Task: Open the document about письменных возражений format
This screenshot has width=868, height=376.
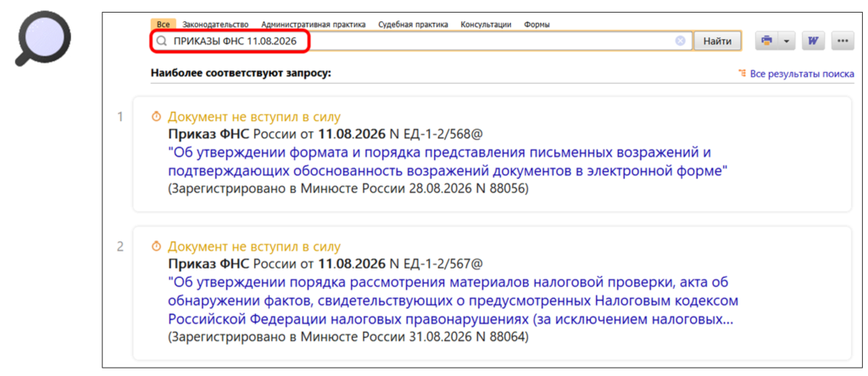Action: tap(448, 162)
